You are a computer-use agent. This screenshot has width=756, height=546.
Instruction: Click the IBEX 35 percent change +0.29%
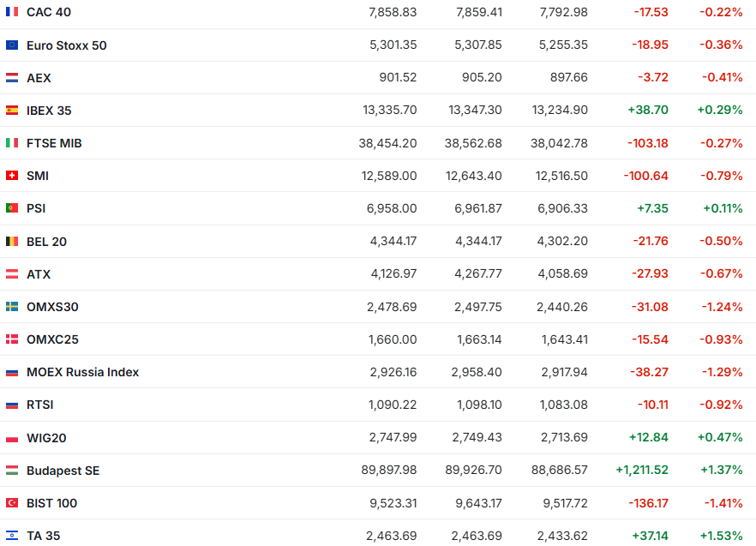[x=720, y=111]
